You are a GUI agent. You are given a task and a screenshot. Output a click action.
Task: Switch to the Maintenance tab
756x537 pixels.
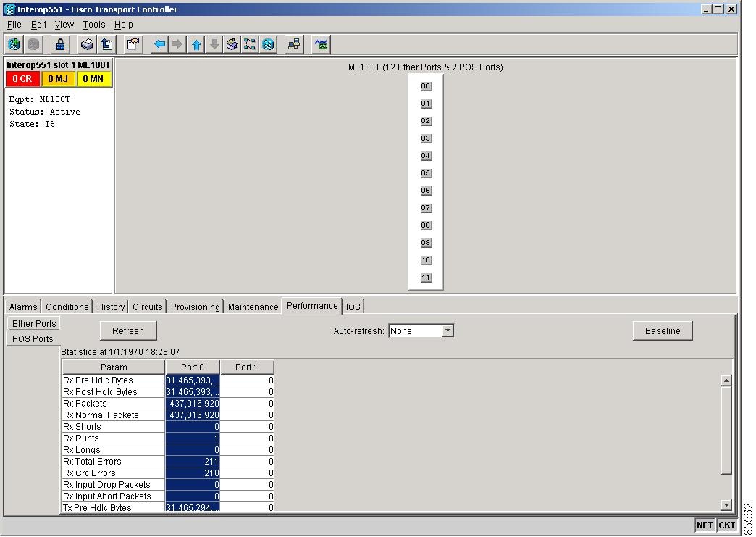(x=253, y=307)
